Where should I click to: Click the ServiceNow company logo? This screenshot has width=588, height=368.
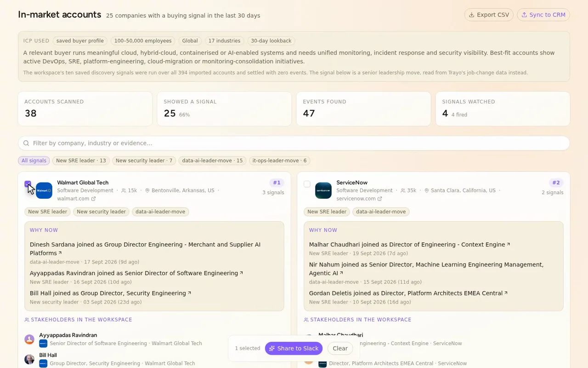tap(323, 190)
